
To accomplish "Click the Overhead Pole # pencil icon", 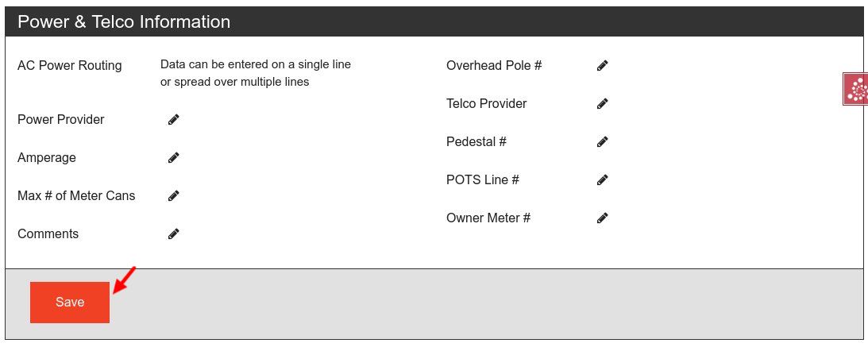I will coord(603,66).
